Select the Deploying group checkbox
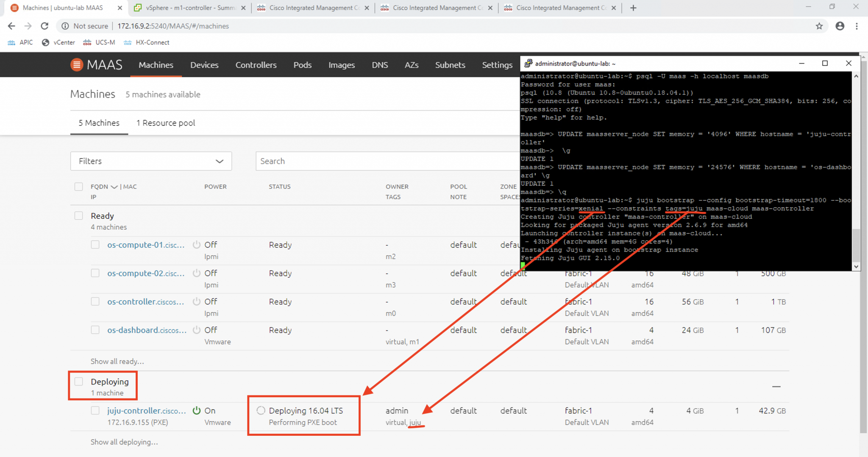 coord(78,382)
